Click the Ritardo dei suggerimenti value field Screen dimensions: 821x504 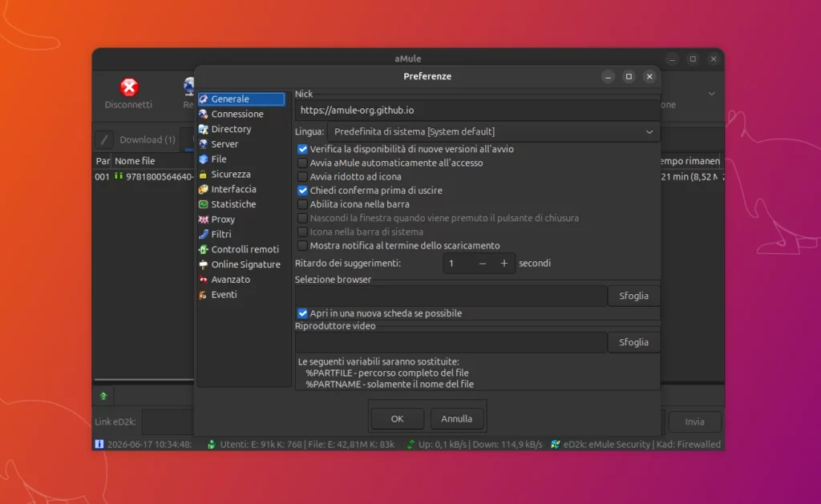[x=458, y=264]
